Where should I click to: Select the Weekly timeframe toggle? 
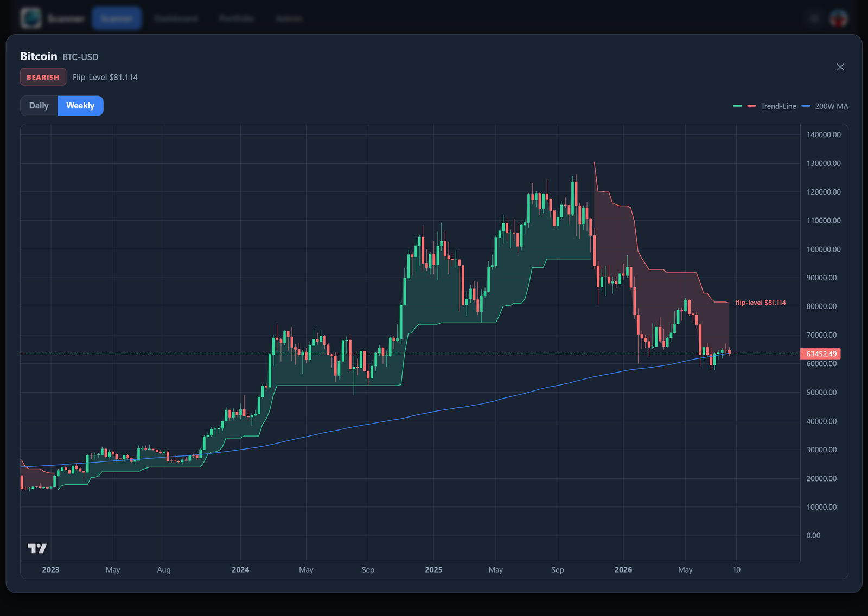click(80, 106)
